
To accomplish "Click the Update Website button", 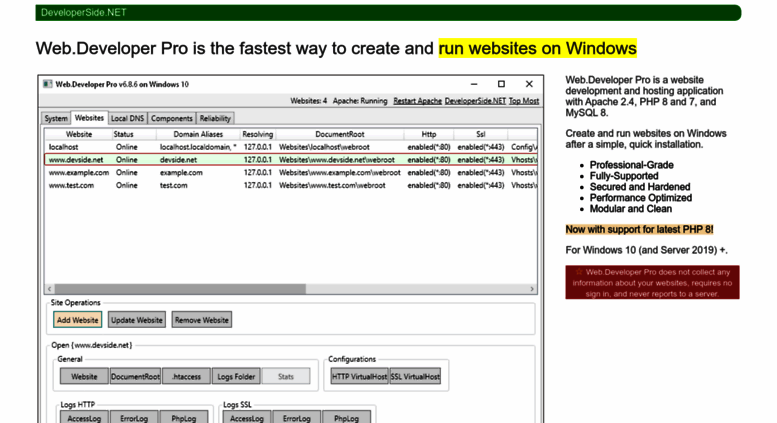I will 137,320.
